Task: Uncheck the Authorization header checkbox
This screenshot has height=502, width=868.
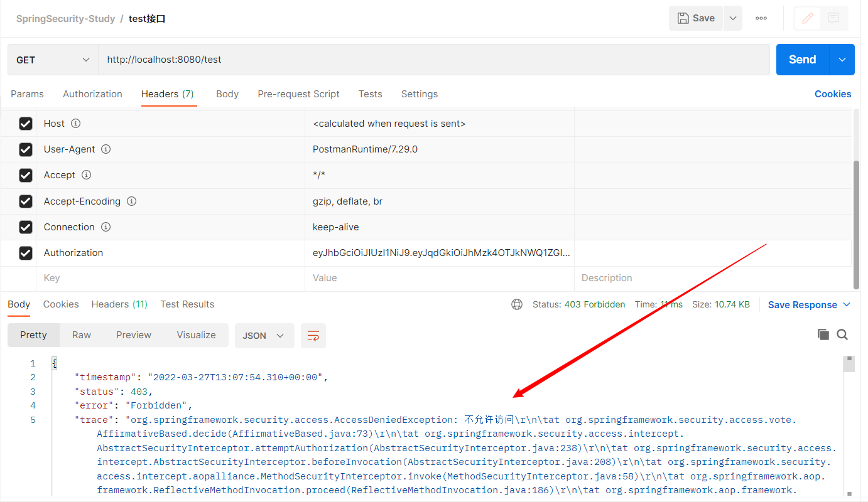Action: [26, 253]
